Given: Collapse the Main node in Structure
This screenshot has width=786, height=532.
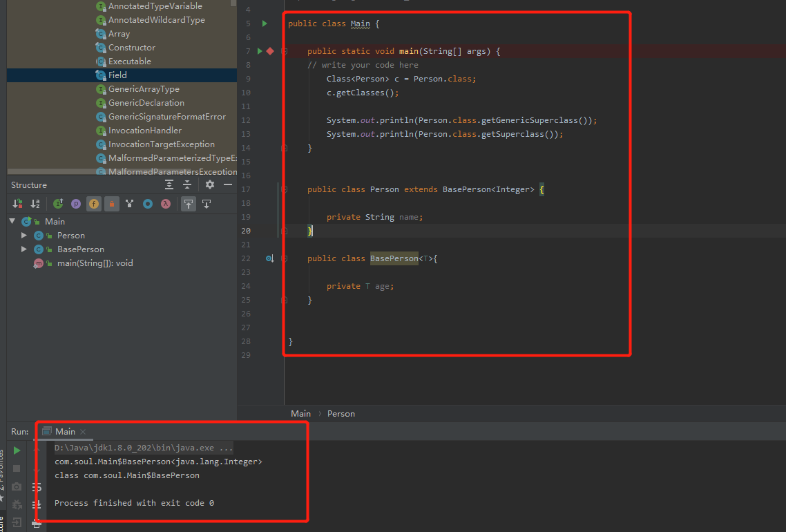Looking at the screenshot, I should [x=12, y=221].
